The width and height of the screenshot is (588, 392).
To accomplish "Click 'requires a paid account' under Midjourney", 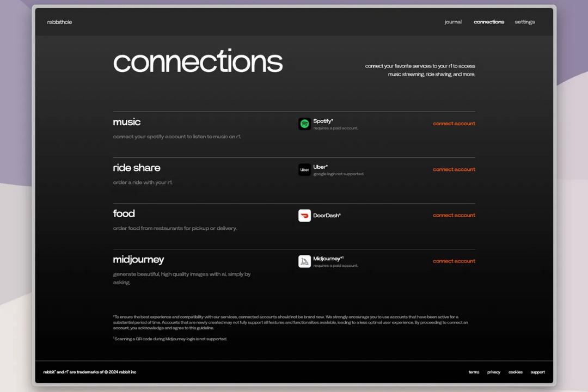I will click(x=335, y=265).
